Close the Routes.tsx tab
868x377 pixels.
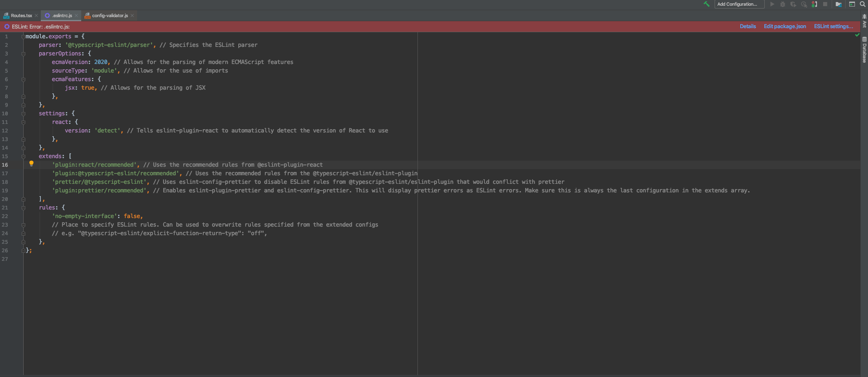[36, 15]
